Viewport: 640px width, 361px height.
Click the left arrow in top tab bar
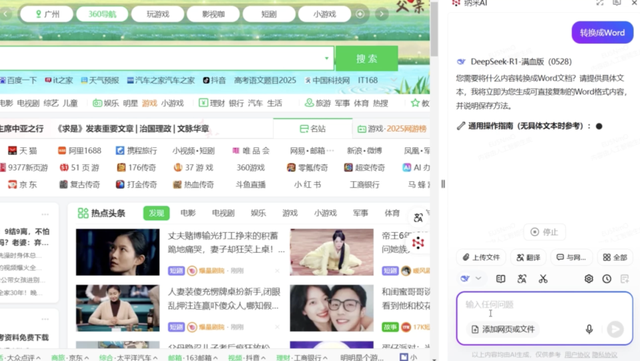coord(6,14)
